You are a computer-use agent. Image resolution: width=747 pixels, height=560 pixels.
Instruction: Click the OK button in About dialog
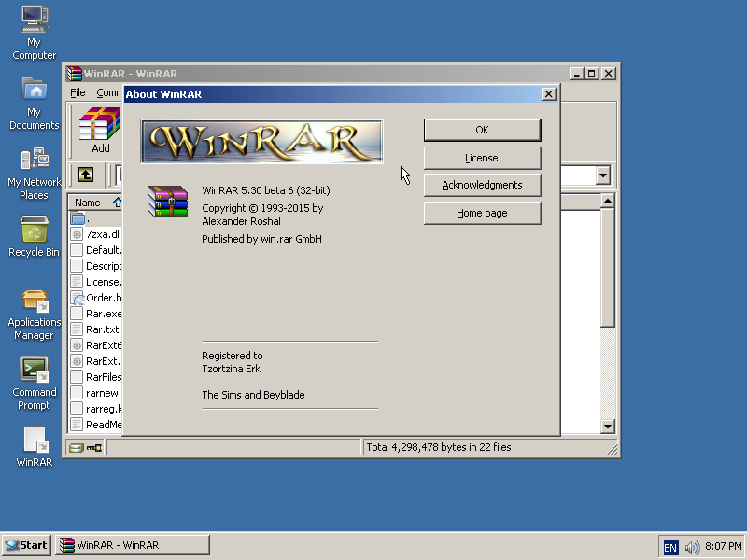[x=482, y=130]
